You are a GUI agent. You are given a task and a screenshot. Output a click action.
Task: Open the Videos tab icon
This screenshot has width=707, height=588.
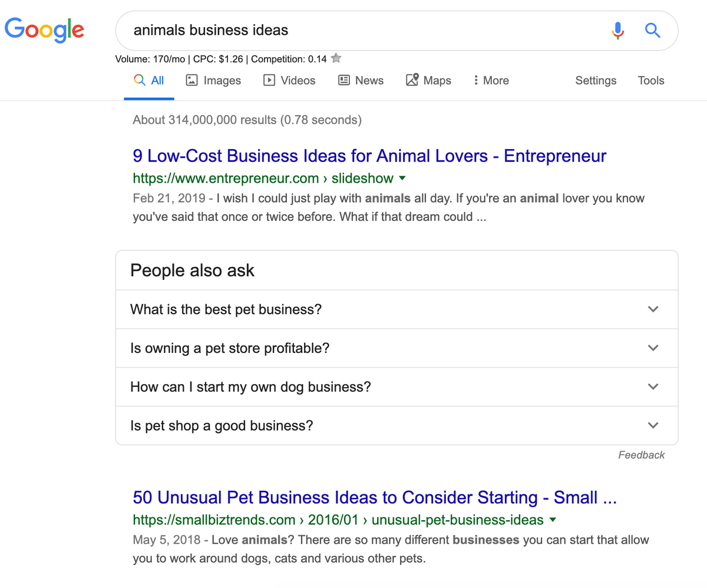269,80
